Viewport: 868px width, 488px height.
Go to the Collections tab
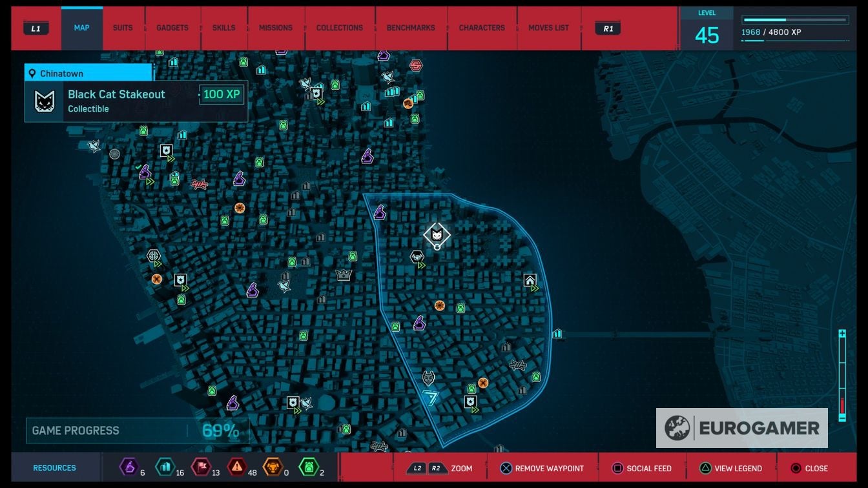point(339,28)
